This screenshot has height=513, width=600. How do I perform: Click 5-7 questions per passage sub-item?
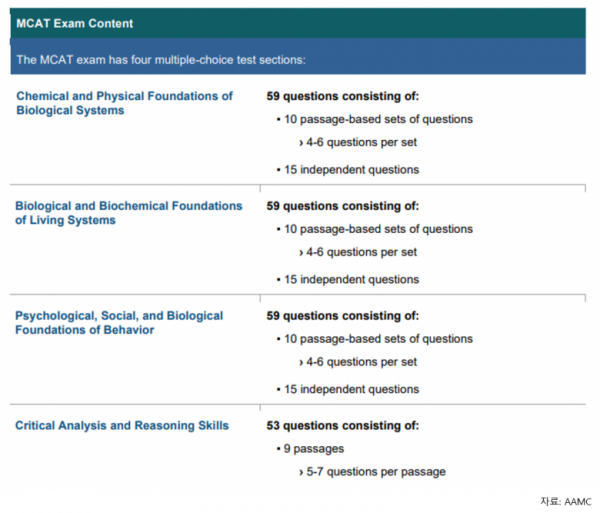tap(372, 472)
